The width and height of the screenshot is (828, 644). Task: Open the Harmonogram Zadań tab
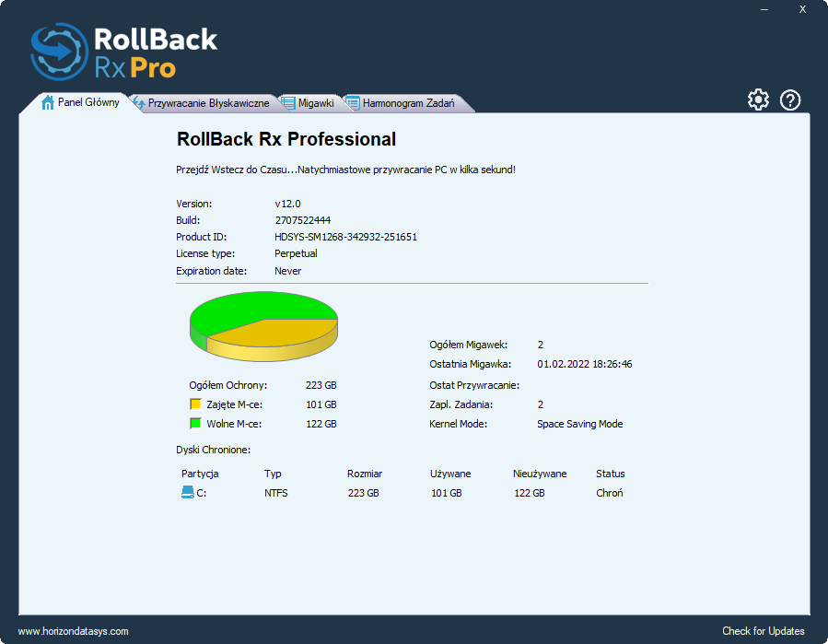(401, 103)
